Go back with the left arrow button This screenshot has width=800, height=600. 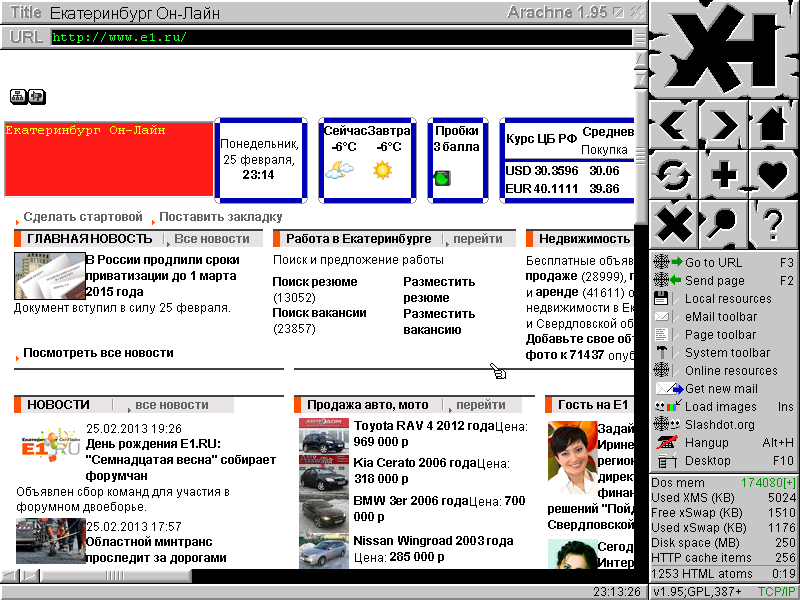pos(673,124)
